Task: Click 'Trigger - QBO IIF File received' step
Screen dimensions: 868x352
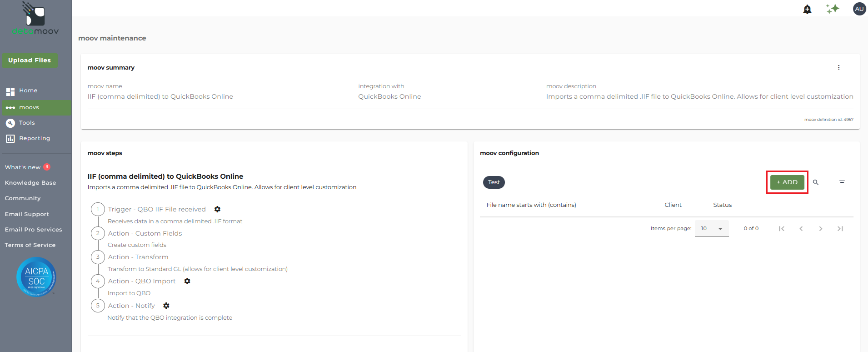Action: (x=157, y=209)
